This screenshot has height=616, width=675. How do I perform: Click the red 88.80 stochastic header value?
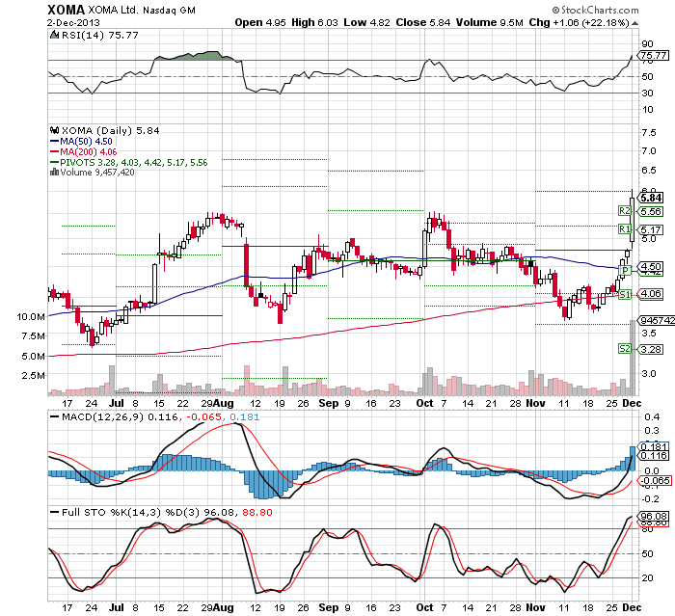point(257,512)
